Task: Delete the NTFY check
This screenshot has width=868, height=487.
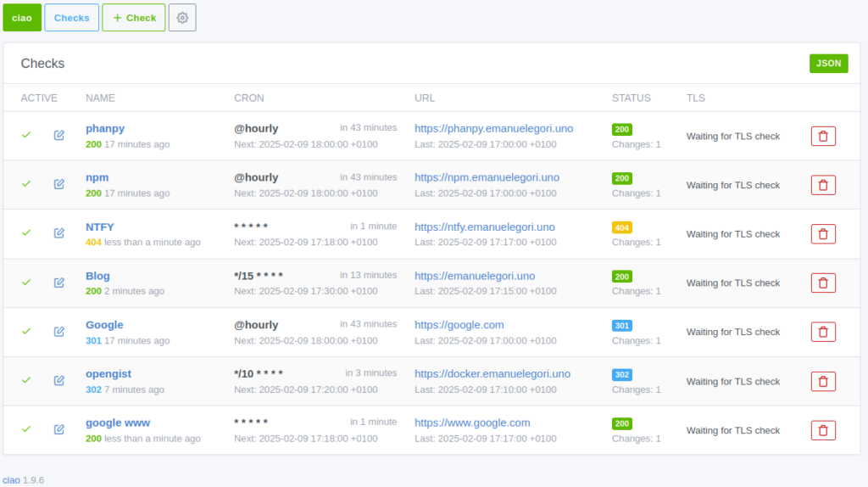Action: (x=823, y=234)
